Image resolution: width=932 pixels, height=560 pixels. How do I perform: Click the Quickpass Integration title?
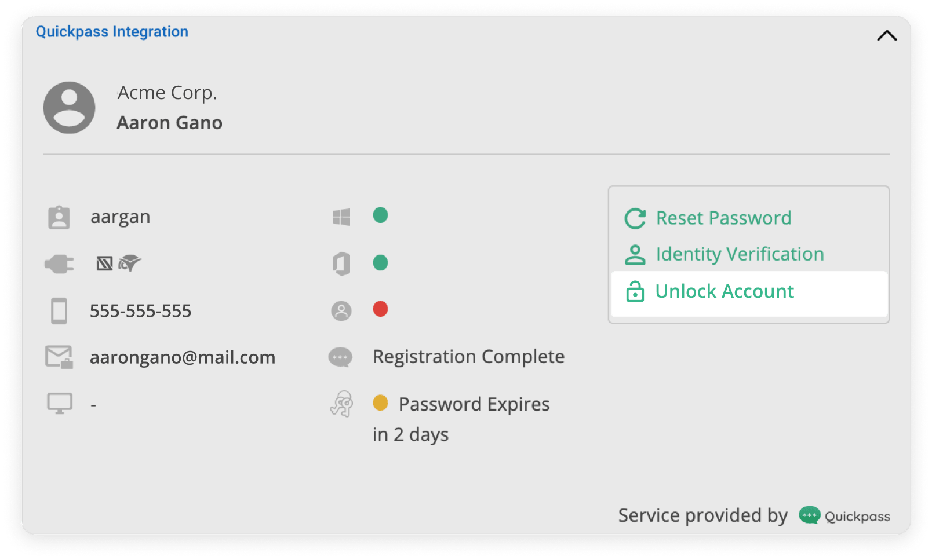point(112,32)
